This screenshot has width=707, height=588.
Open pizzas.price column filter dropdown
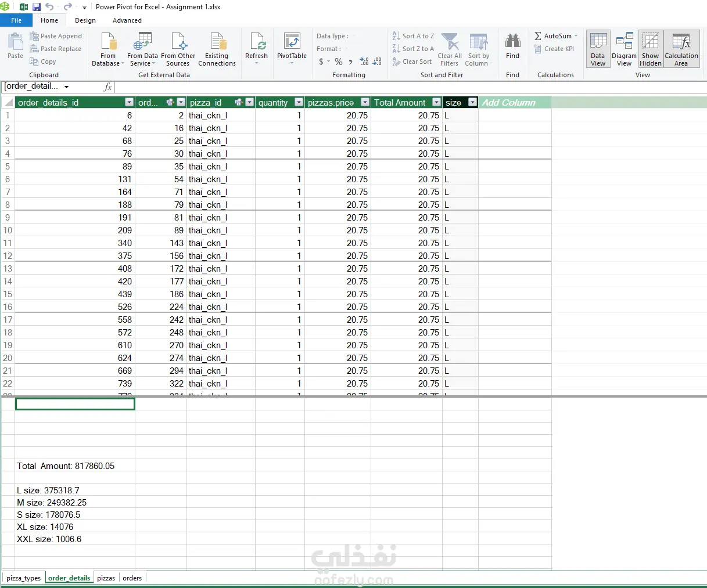365,102
